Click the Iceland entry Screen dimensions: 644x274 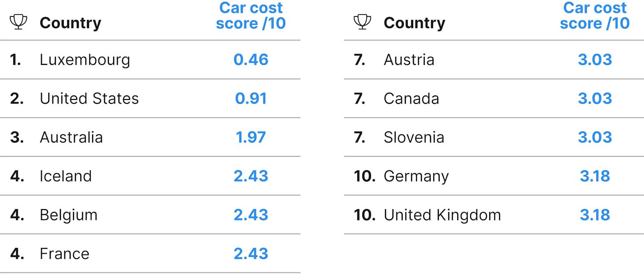pyautogui.click(x=66, y=176)
